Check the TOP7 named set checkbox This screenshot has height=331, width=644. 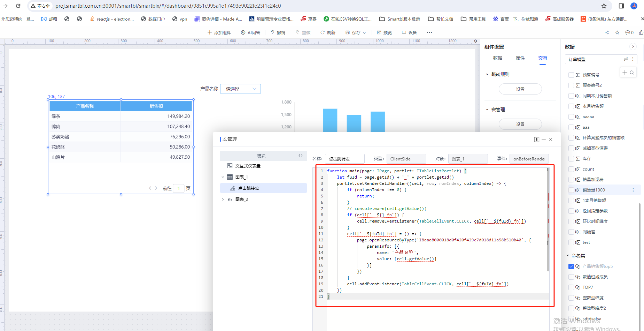pos(571,287)
